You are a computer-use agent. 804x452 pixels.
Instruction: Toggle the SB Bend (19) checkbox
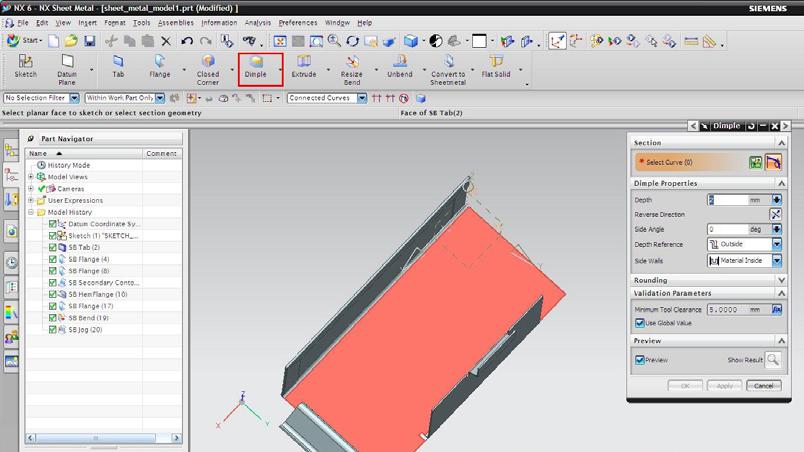(52, 318)
